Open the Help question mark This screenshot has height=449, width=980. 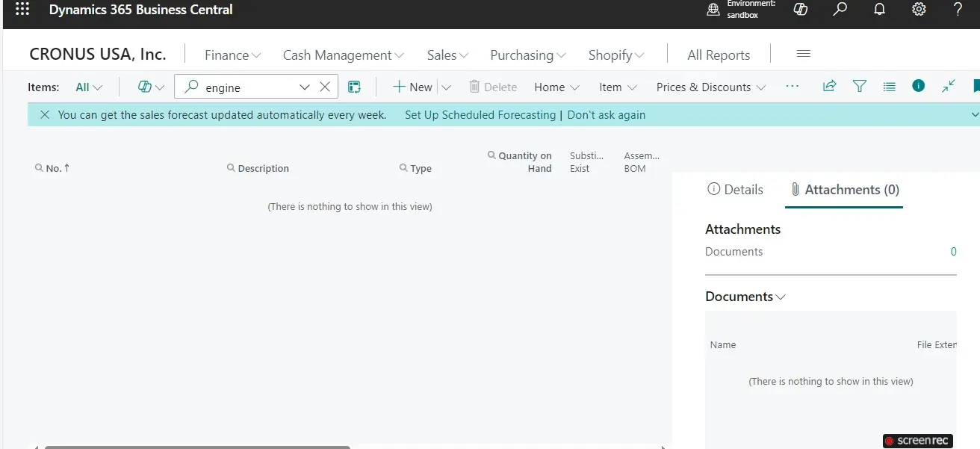point(958,10)
